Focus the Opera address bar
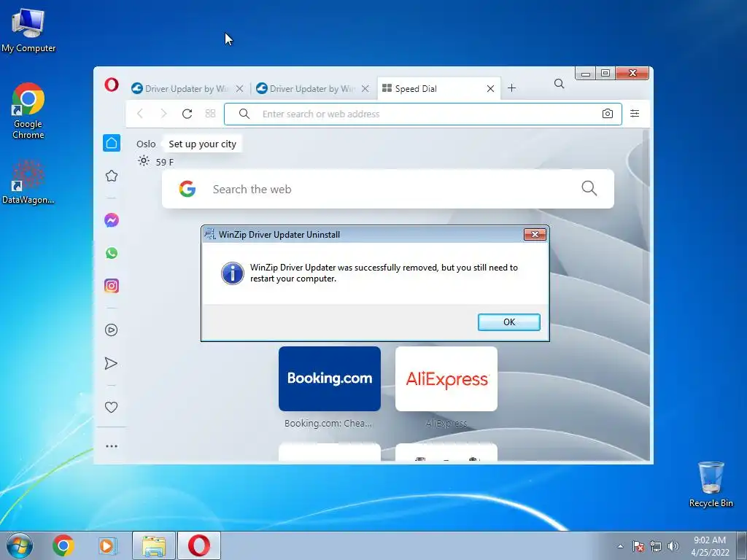Viewport: 747px width, 560px height. [423, 114]
